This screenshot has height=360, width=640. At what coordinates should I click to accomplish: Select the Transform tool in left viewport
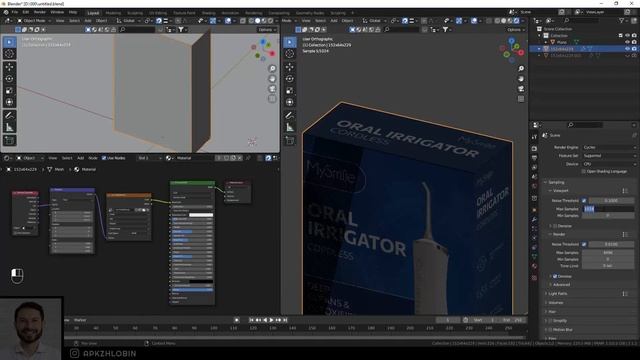tap(9, 102)
